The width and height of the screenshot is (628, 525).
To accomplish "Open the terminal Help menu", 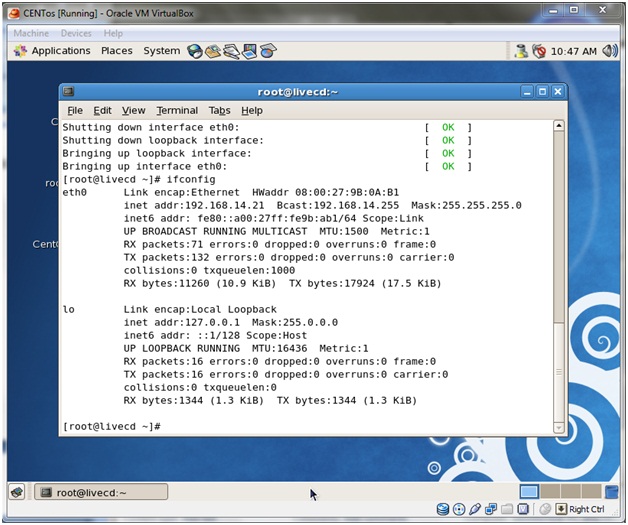I will pyautogui.click(x=252, y=111).
